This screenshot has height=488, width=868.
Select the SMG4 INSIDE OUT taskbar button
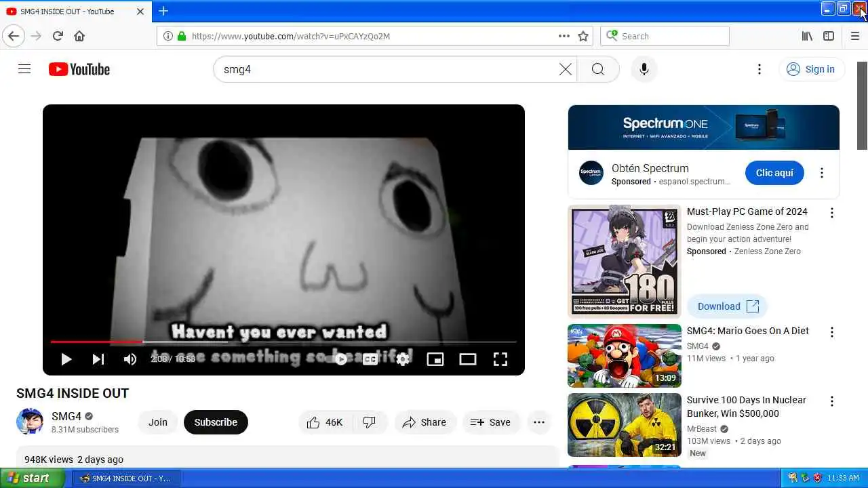[125, 478]
